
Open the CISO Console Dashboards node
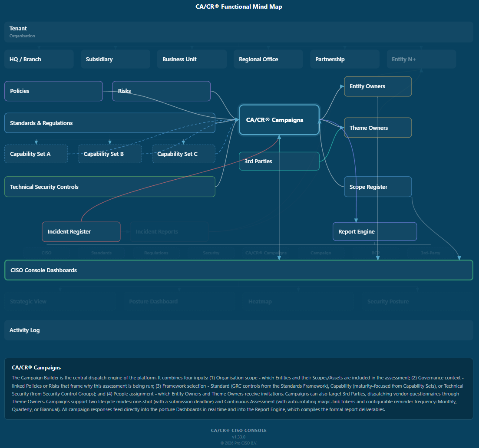pos(238,270)
